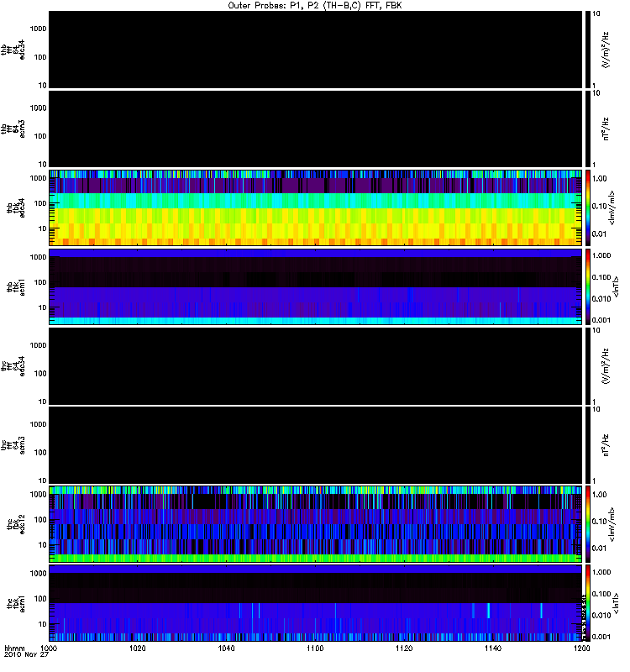Click the '2010 Nov 27' date label

pos(26,655)
